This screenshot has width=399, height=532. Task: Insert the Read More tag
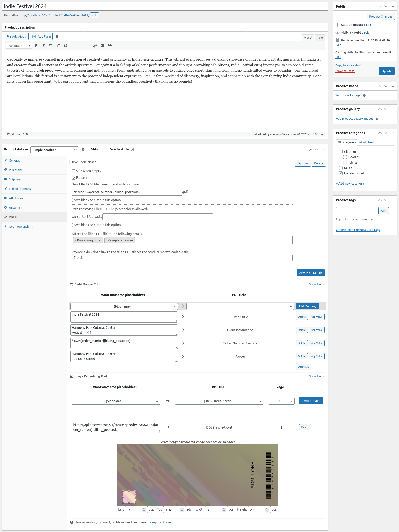[x=102, y=46]
